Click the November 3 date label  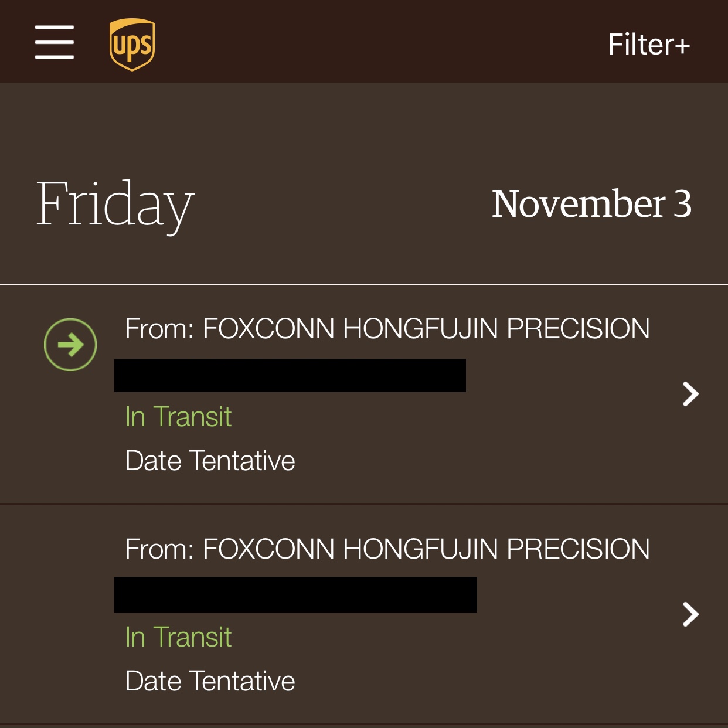tap(591, 204)
